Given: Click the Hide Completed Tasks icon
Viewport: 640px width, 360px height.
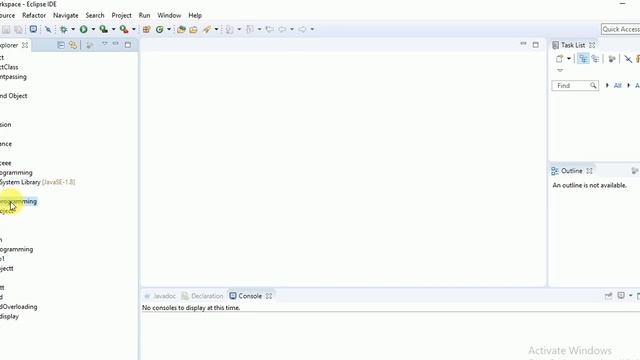Looking at the screenshot, I should point(628,60).
